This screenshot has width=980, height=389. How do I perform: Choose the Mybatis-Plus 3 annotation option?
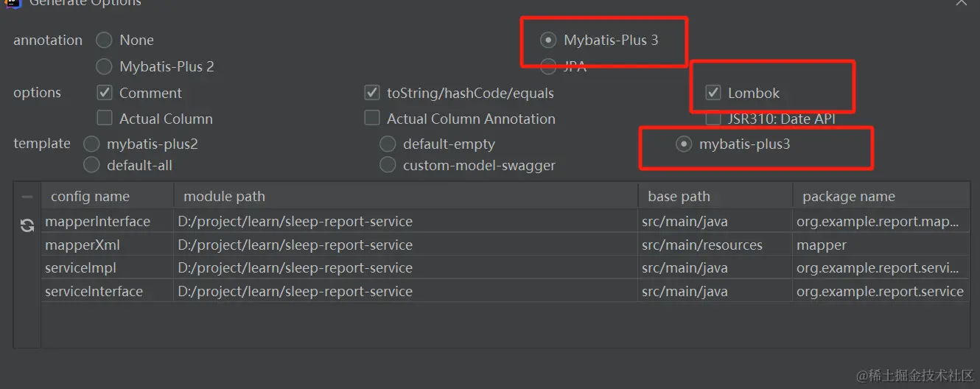(x=548, y=40)
